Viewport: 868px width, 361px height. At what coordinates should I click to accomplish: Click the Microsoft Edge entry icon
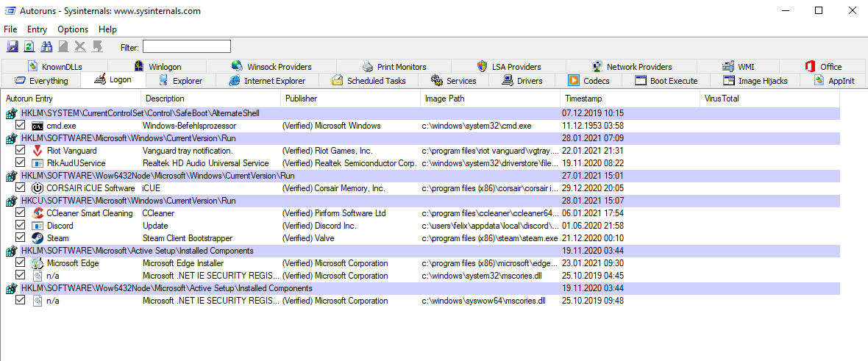[x=37, y=263]
